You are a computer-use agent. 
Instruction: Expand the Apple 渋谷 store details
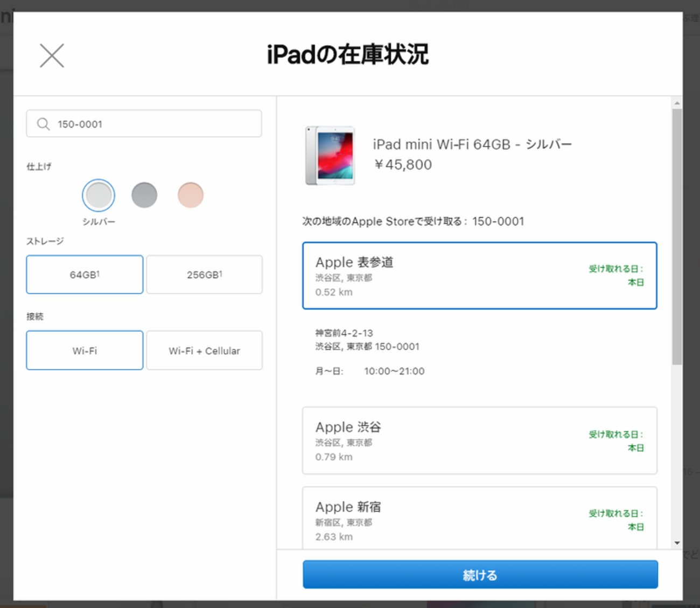click(479, 441)
